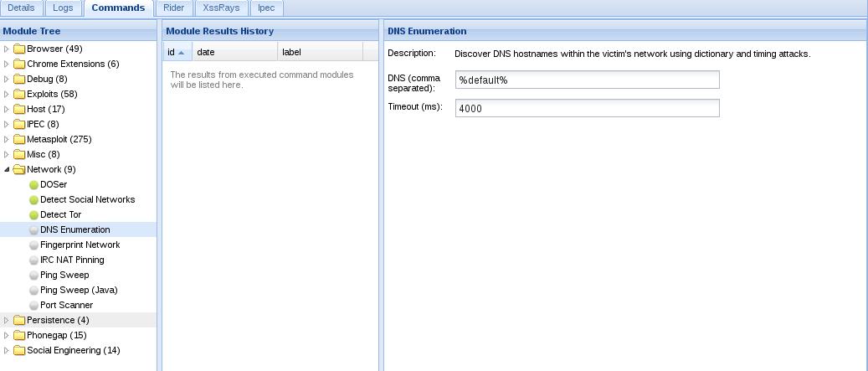Sort results by the id column header
Screen dimensions: 868x371
(x=176, y=52)
